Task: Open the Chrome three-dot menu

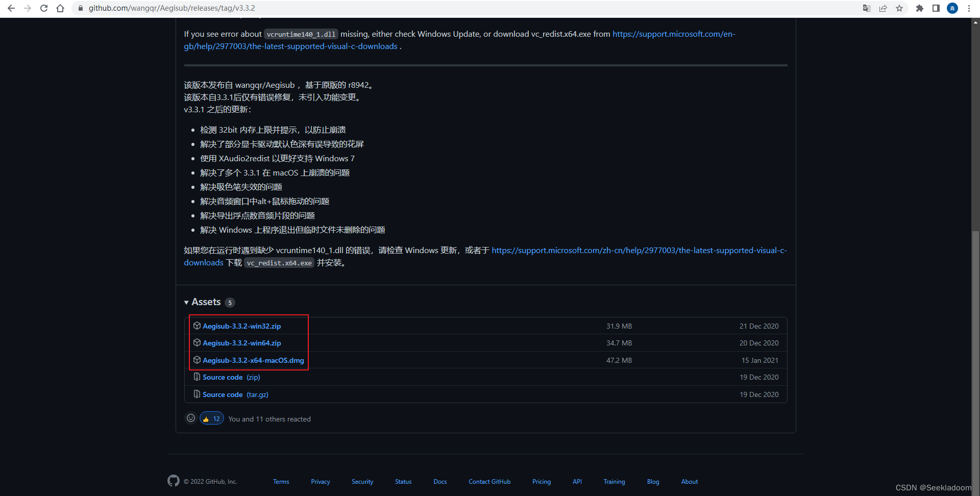Action: tap(969, 8)
